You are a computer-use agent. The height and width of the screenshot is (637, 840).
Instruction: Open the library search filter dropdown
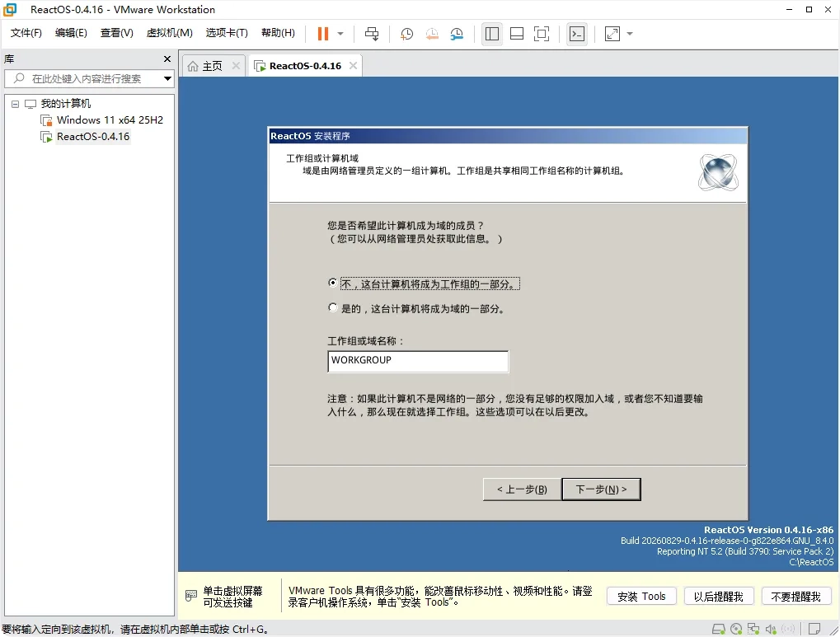pos(167,79)
